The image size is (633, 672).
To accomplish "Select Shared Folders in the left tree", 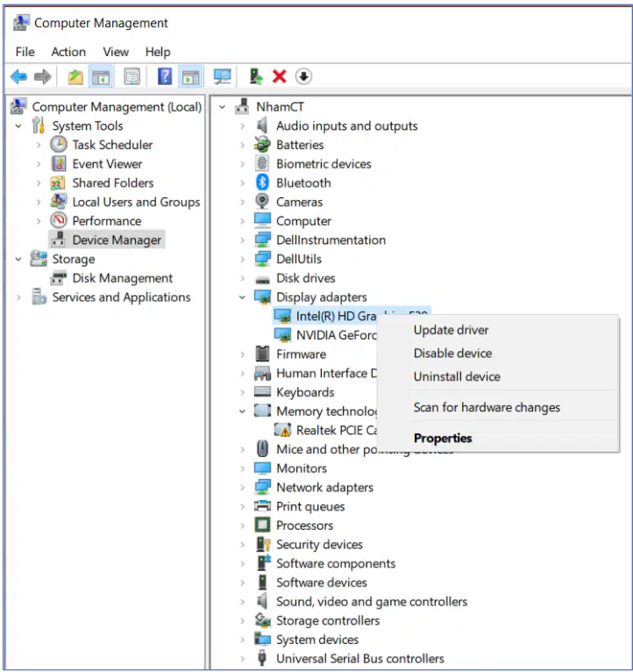I will pos(112,183).
